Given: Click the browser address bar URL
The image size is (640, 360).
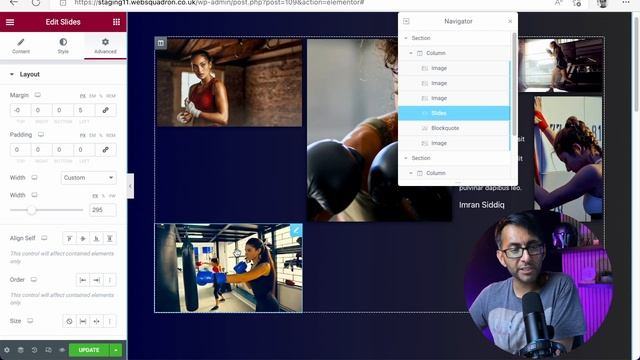Looking at the screenshot, I should point(219,3).
